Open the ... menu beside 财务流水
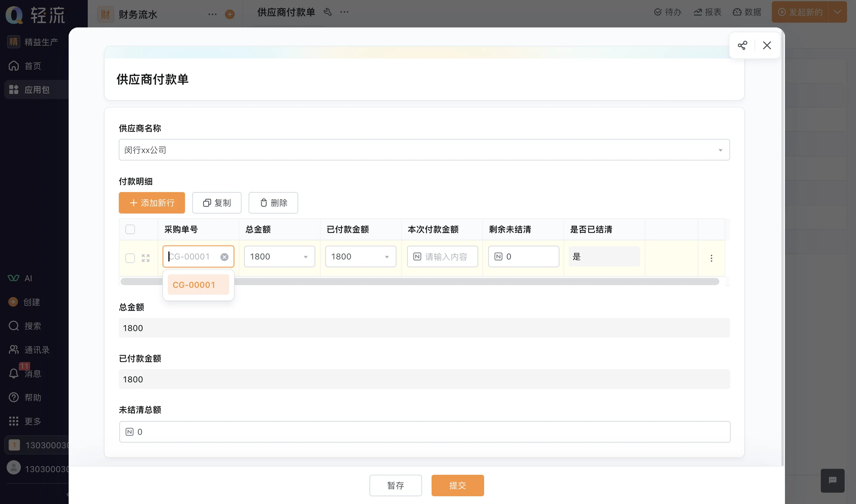856x504 pixels. tap(213, 14)
